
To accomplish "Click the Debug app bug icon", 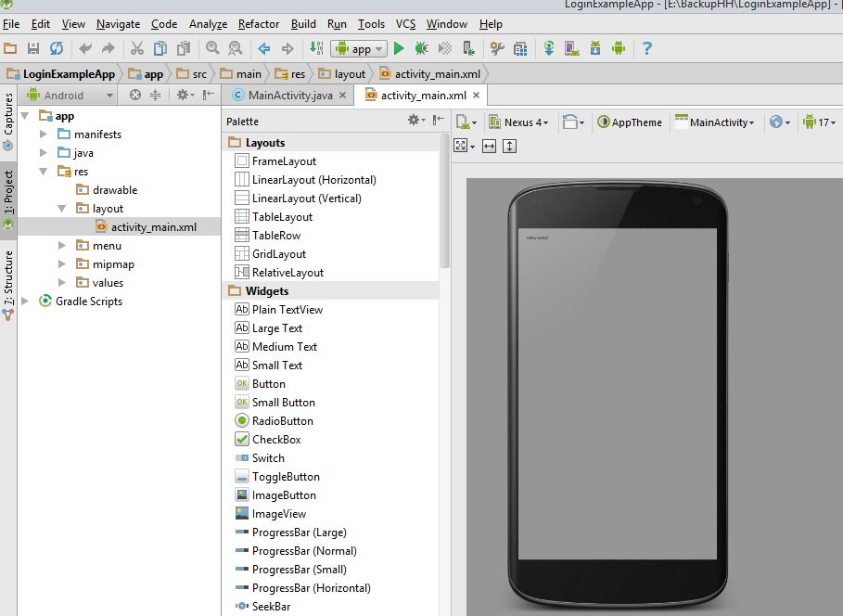I will [x=421, y=48].
